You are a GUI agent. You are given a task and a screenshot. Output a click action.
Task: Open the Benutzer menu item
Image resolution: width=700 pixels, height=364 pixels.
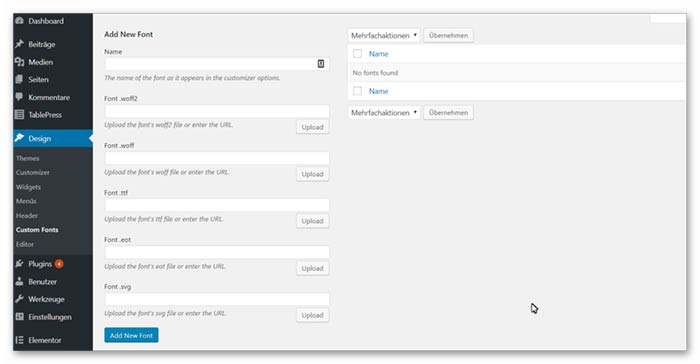pyautogui.click(x=53, y=281)
